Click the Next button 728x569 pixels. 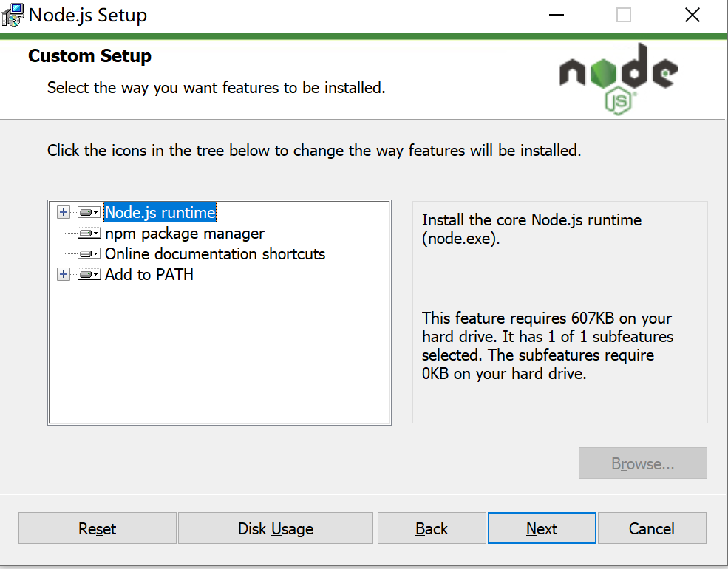point(542,528)
